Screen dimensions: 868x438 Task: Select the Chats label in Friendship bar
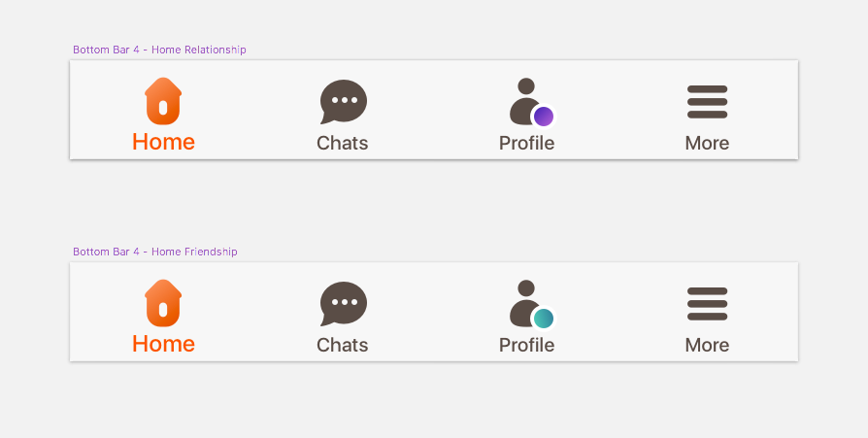click(x=343, y=345)
